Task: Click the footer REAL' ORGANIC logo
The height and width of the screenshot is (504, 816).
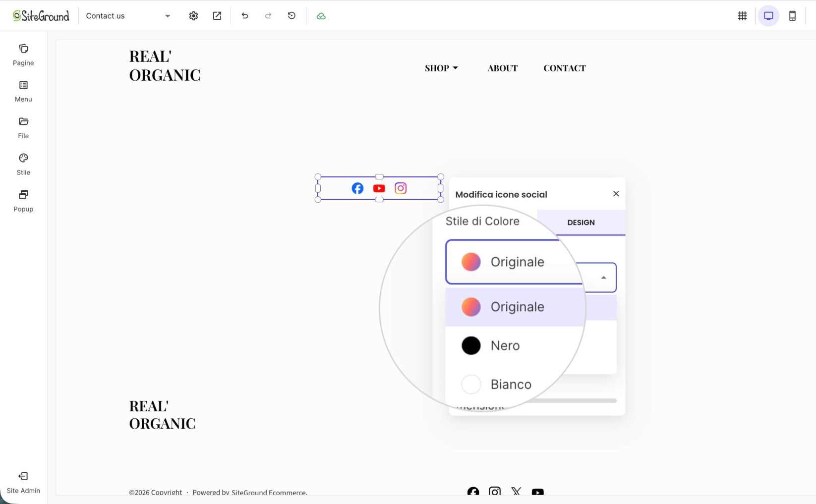Action: [x=162, y=414]
